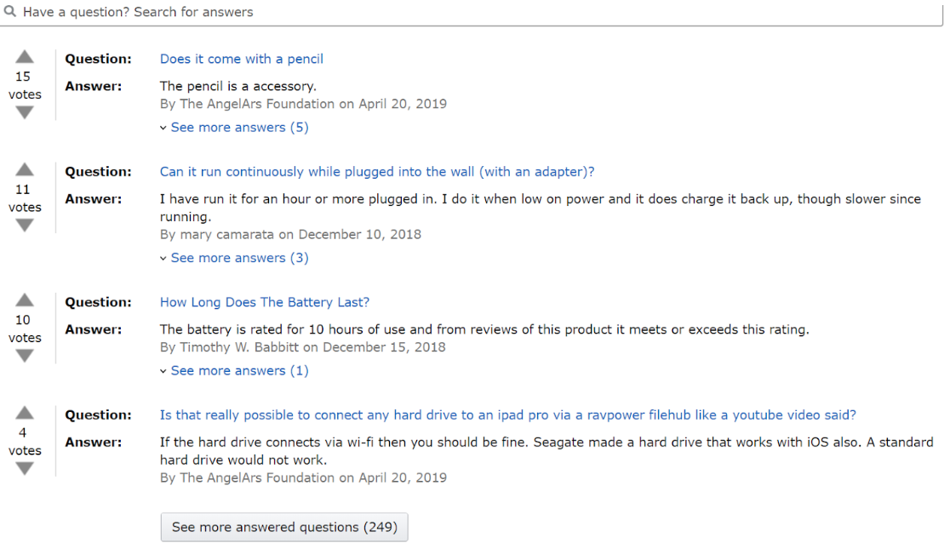Downvote the hard drive question
The height and width of the screenshot is (560, 950).
(x=25, y=469)
